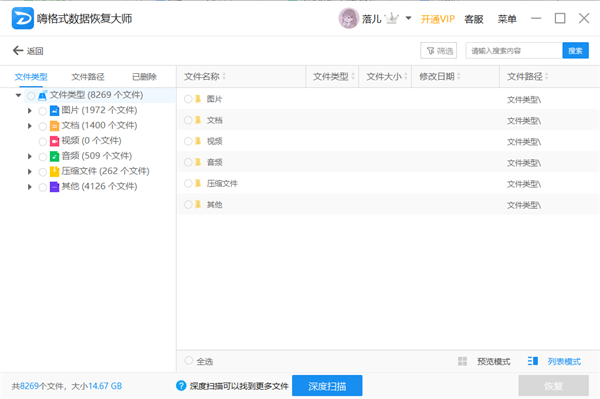
Task: Click the 筛选 funnel icon
Action: coord(430,50)
